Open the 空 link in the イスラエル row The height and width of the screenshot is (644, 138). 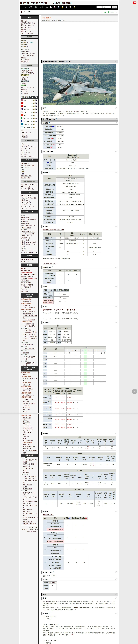coord(32,127)
